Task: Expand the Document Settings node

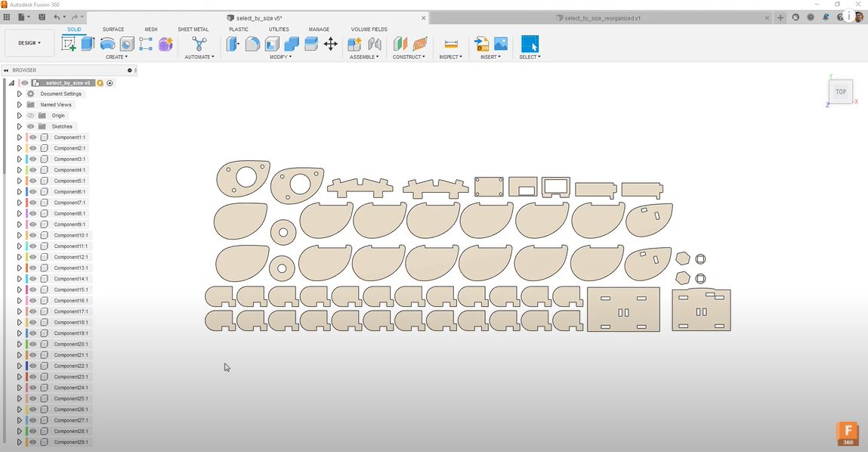Action: [x=18, y=94]
